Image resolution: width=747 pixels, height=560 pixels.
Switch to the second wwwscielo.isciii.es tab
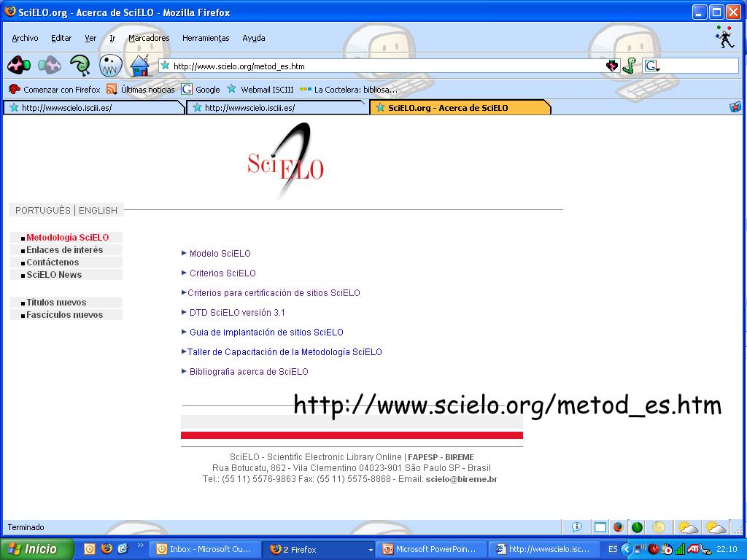(276, 108)
